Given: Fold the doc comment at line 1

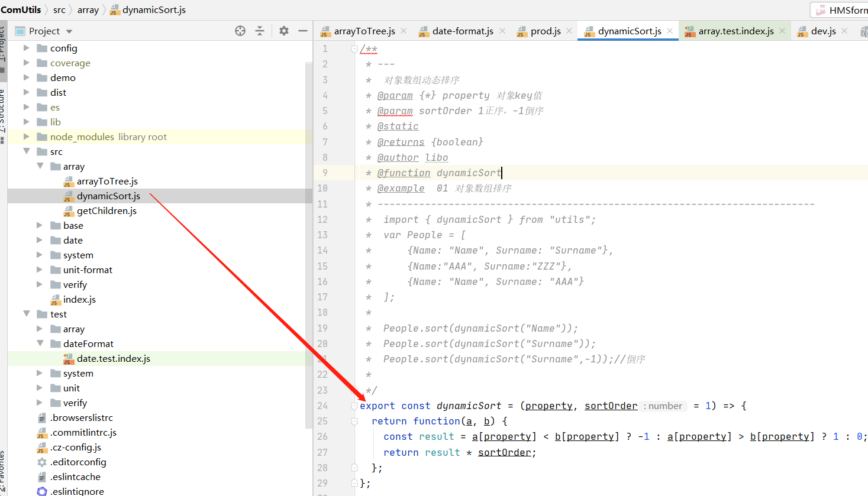Looking at the screenshot, I should click(x=354, y=49).
